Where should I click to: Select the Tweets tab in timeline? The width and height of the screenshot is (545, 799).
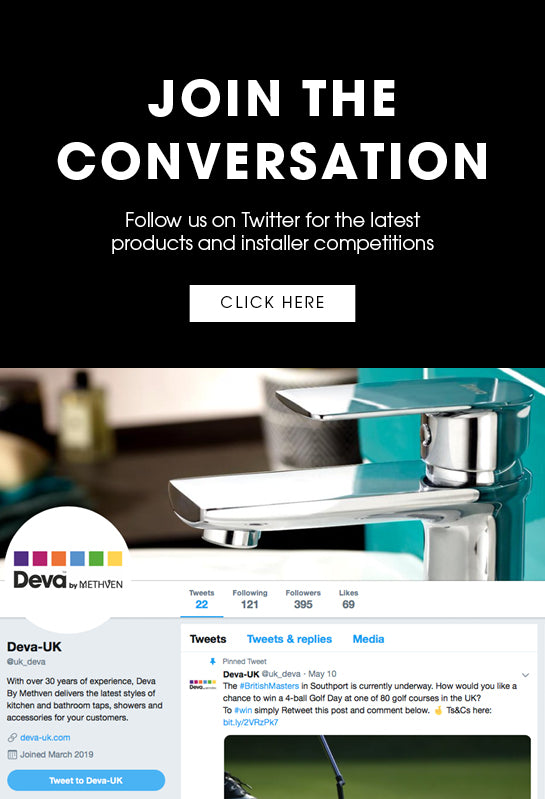click(x=208, y=639)
